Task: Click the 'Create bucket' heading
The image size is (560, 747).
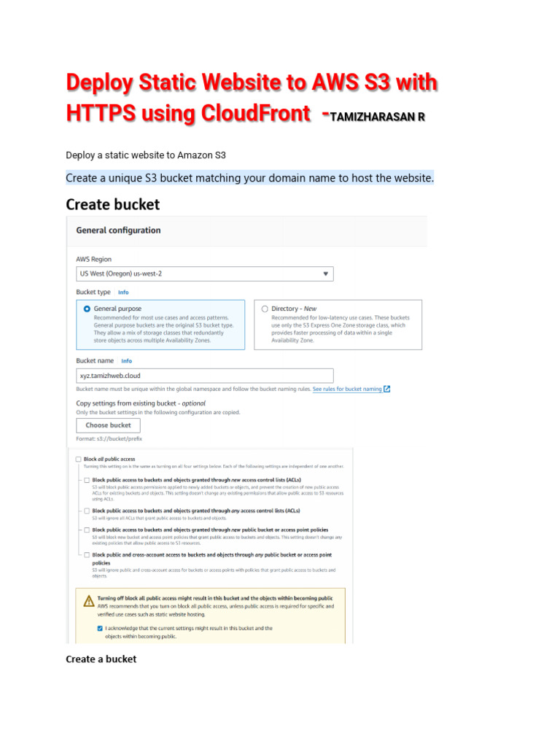Action: (x=113, y=204)
